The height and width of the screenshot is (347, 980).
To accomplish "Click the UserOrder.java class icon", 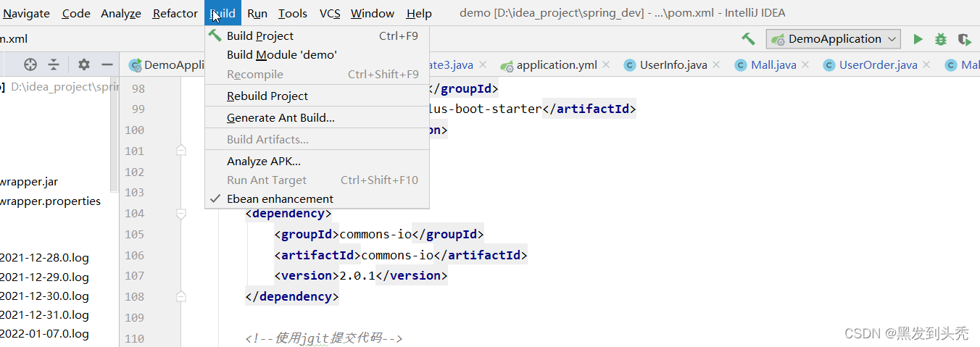I will (x=829, y=65).
